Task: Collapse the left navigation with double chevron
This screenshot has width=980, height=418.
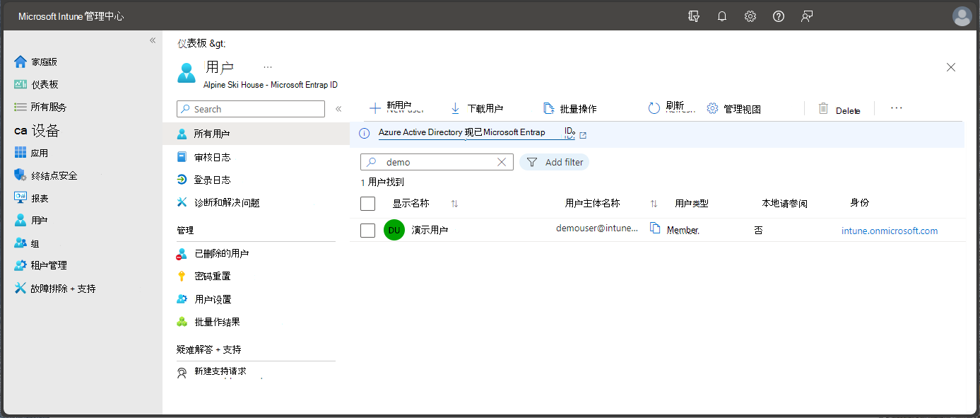Action: [x=153, y=40]
